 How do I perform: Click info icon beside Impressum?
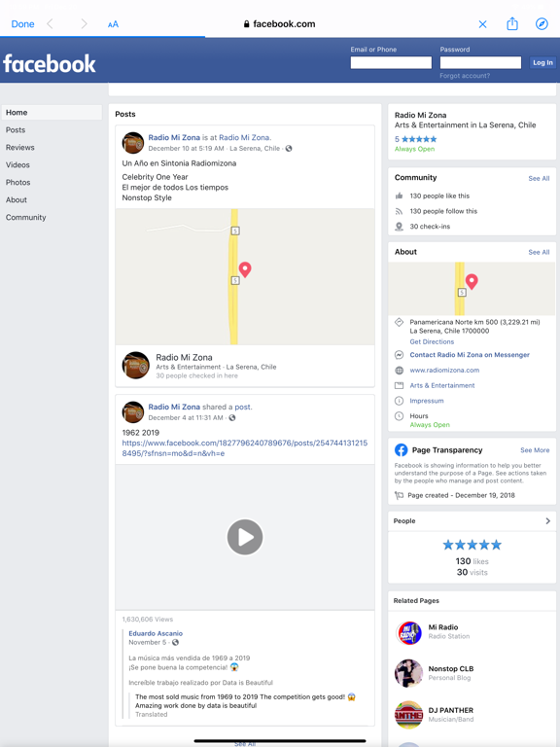coord(399,401)
